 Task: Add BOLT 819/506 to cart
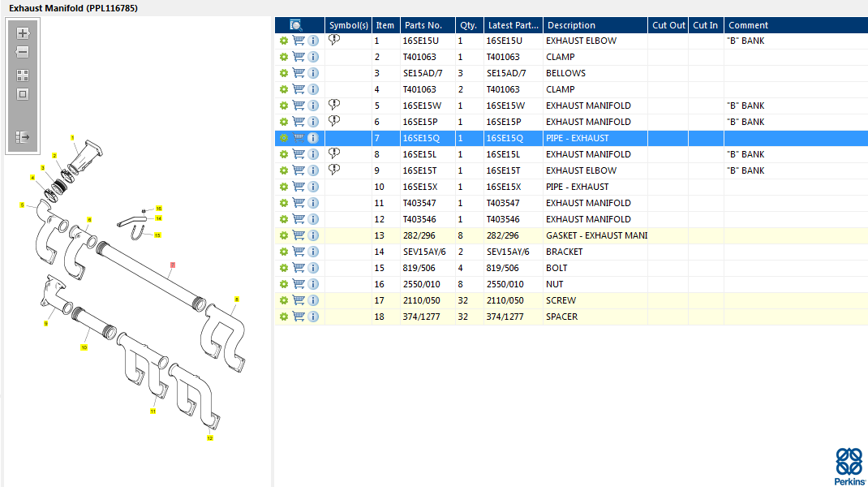pyautogui.click(x=299, y=268)
